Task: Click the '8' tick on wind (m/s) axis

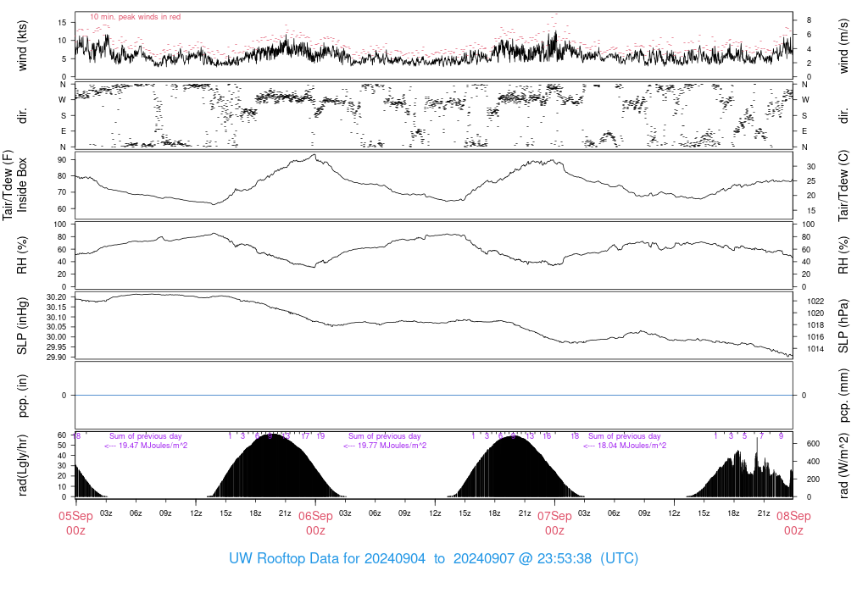Action: pos(809,20)
